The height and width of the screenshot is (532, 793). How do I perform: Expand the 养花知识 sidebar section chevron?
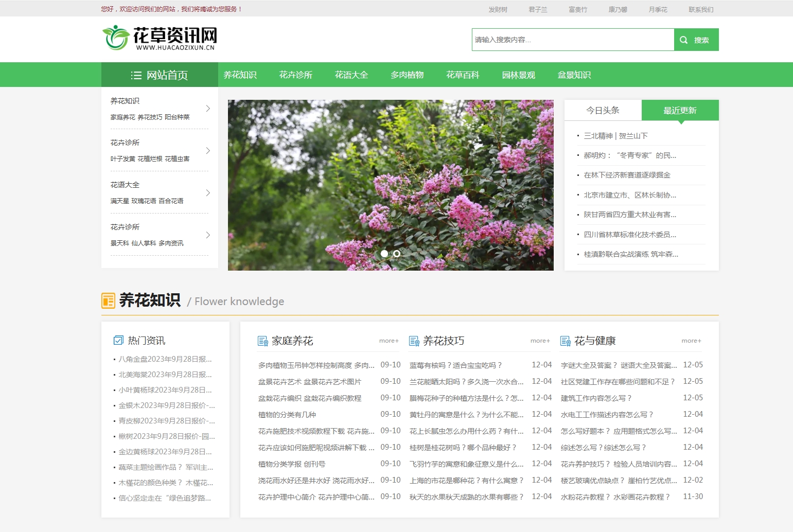point(208,109)
